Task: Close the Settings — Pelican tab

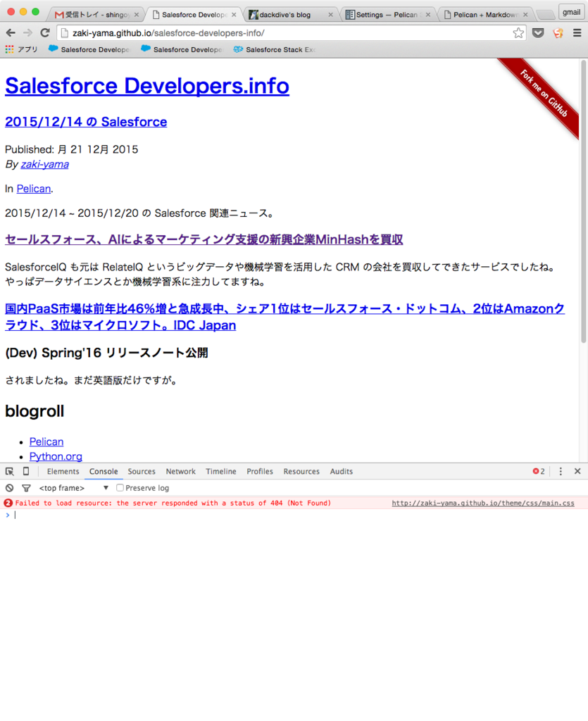Action: coord(428,15)
